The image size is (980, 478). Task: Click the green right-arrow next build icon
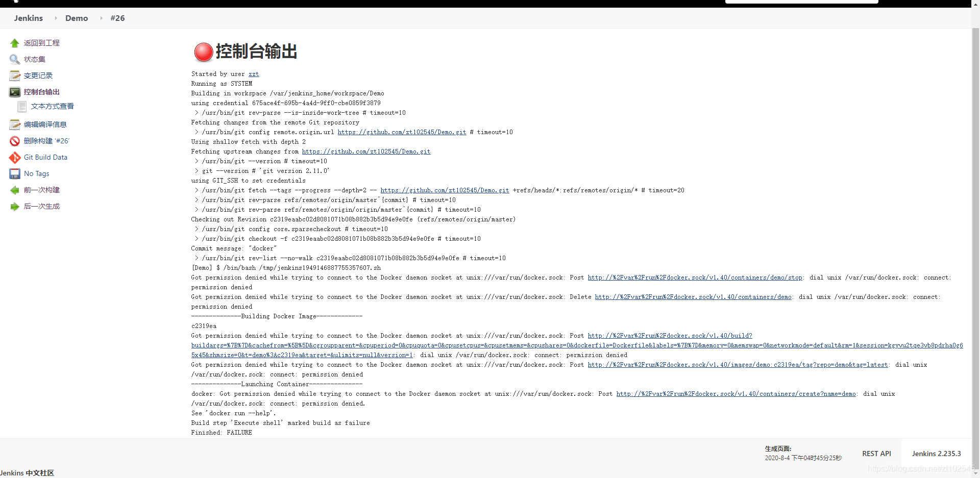(15, 207)
